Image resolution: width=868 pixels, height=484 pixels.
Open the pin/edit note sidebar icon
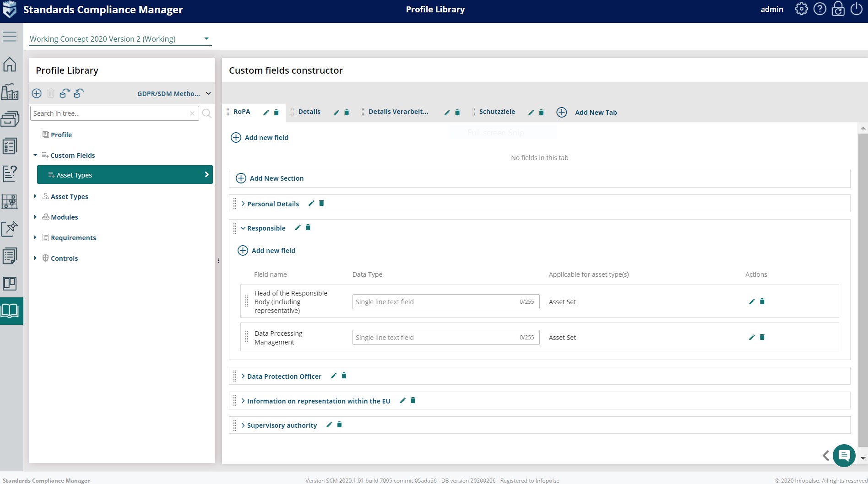click(10, 229)
